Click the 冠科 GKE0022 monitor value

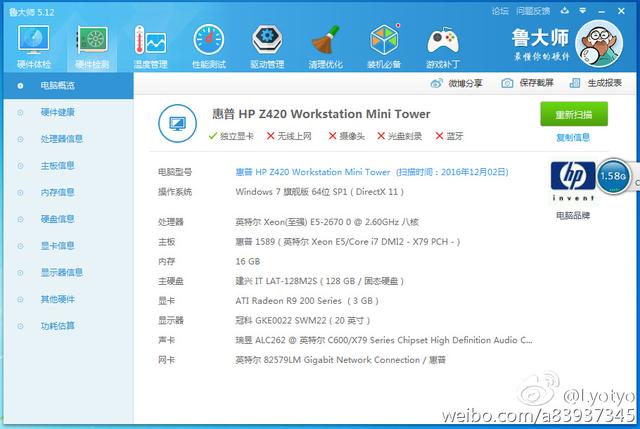(x=302, y=321)
